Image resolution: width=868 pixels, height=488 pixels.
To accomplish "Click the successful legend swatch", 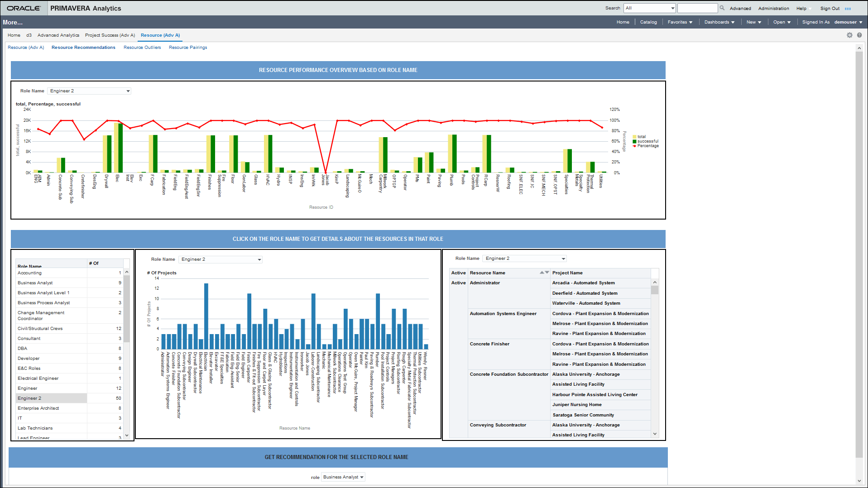I will [635, 141].
